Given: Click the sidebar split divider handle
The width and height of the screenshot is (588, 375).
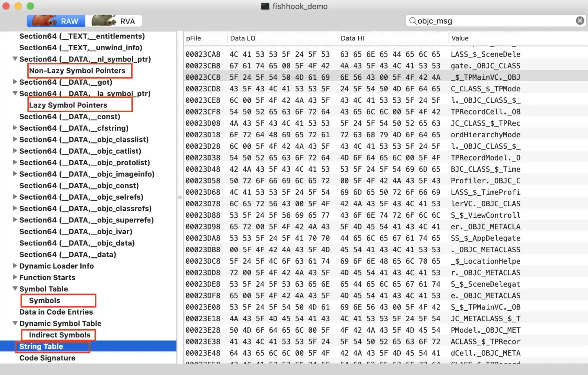Looking at the screenshot, I should click(x=180, y=197).
